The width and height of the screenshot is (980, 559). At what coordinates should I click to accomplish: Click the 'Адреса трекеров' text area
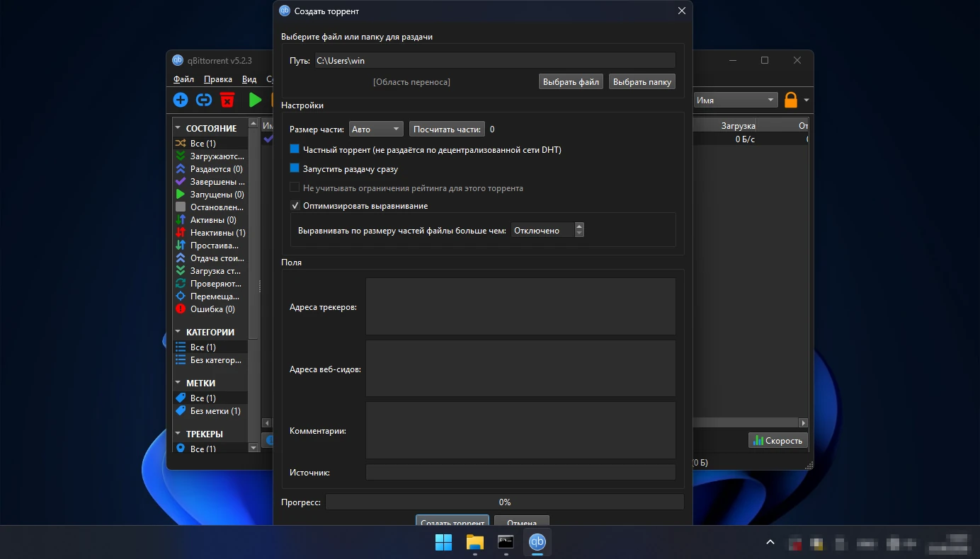point(520,306)
